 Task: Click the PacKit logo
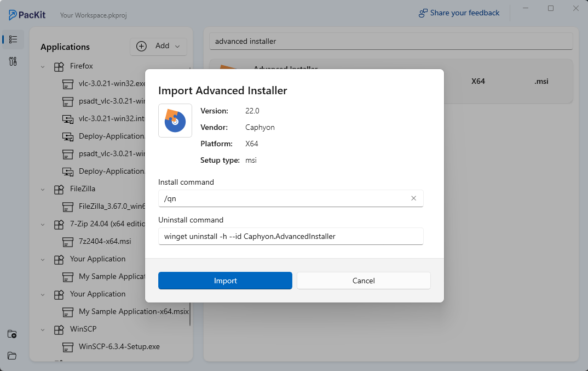[27, 15]
